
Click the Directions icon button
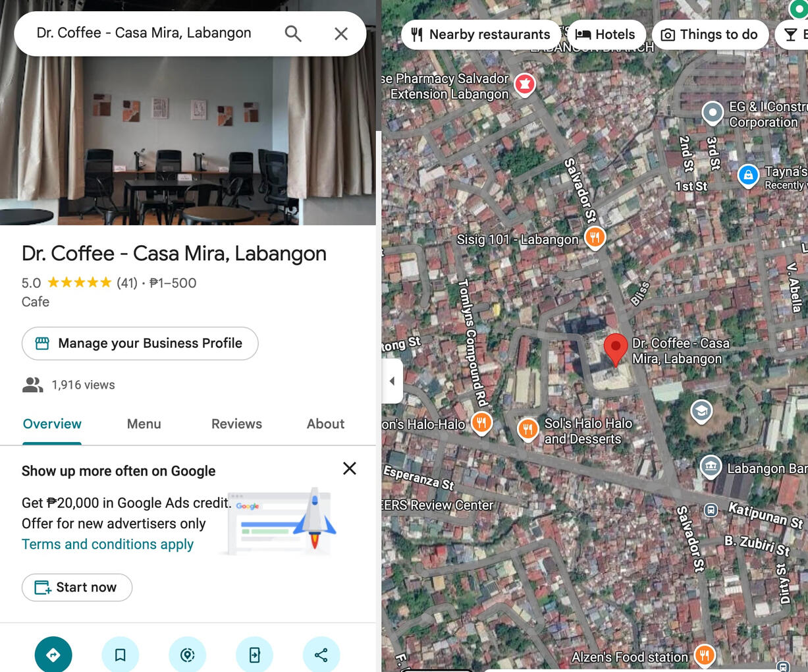[53, 654]
